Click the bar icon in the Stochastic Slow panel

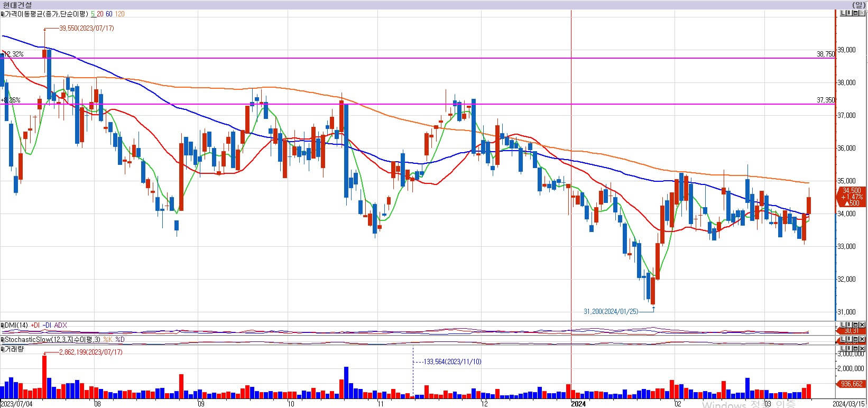849,339
